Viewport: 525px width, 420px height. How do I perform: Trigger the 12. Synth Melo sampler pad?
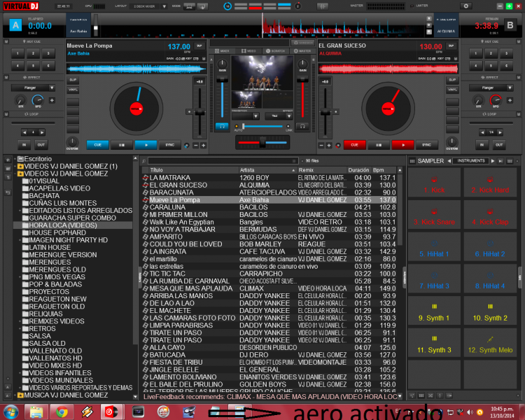tap(490, 342)
